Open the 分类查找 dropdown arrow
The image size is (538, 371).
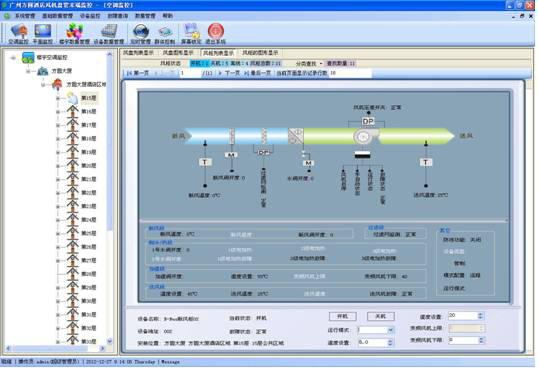(x=320, y=63)
